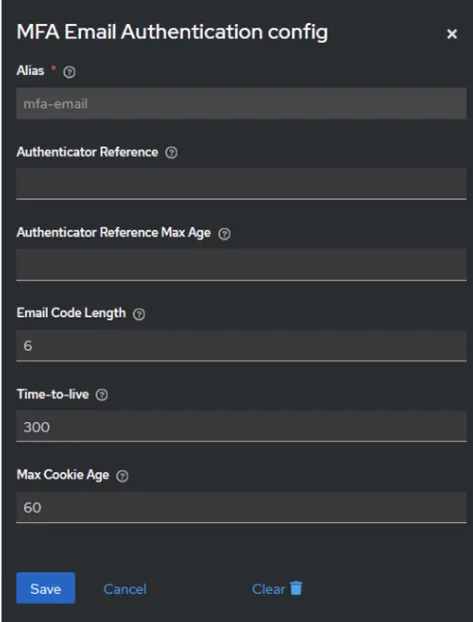Show help for Authenticator Reference Max Age

225,234
